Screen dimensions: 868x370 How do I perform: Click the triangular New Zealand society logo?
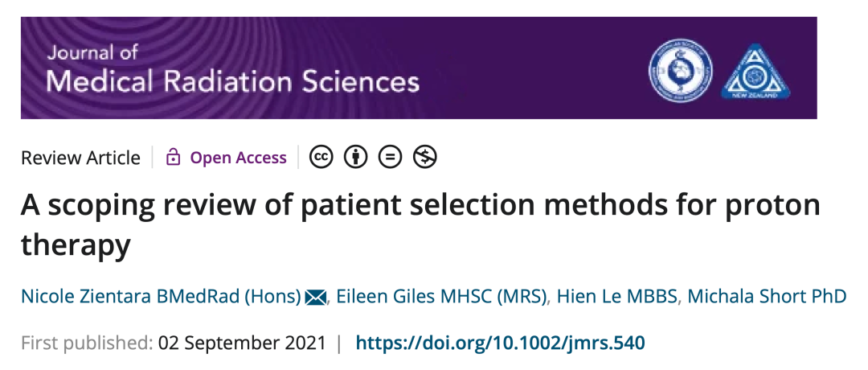(x=755, y=72)
